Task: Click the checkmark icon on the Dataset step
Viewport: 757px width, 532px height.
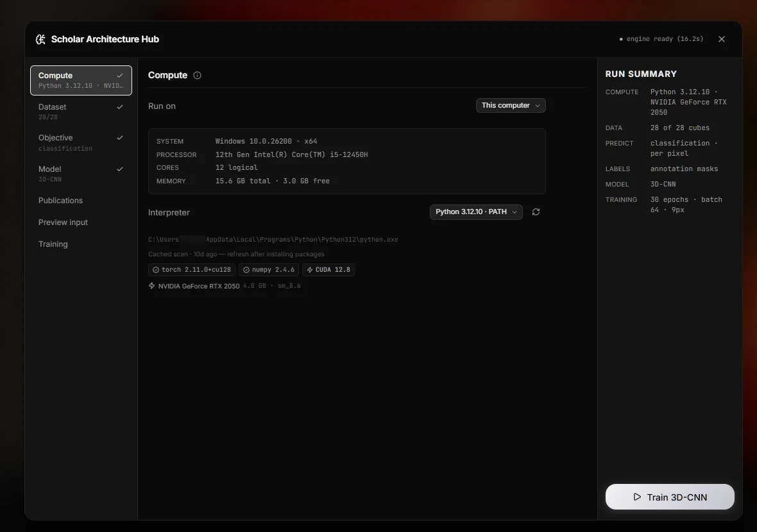Action: [120, 106]
